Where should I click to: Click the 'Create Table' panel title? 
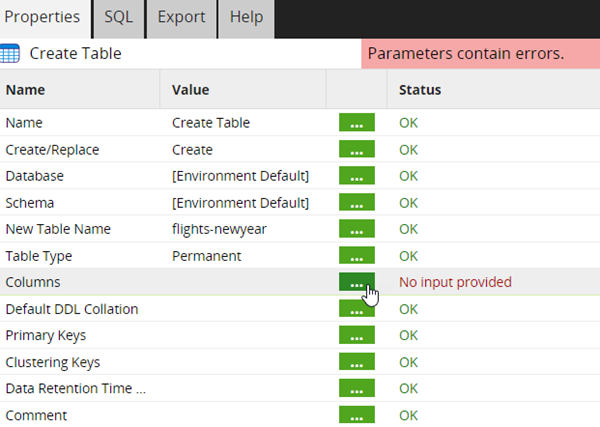[75, 54]
